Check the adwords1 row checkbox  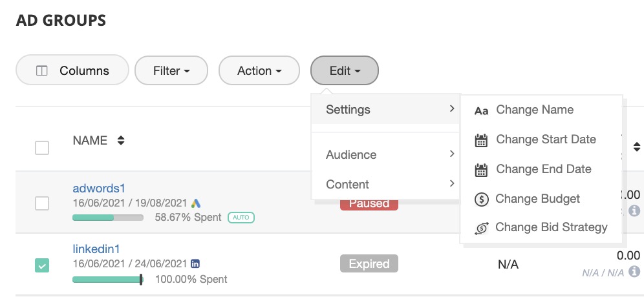[x=42, y=203]
